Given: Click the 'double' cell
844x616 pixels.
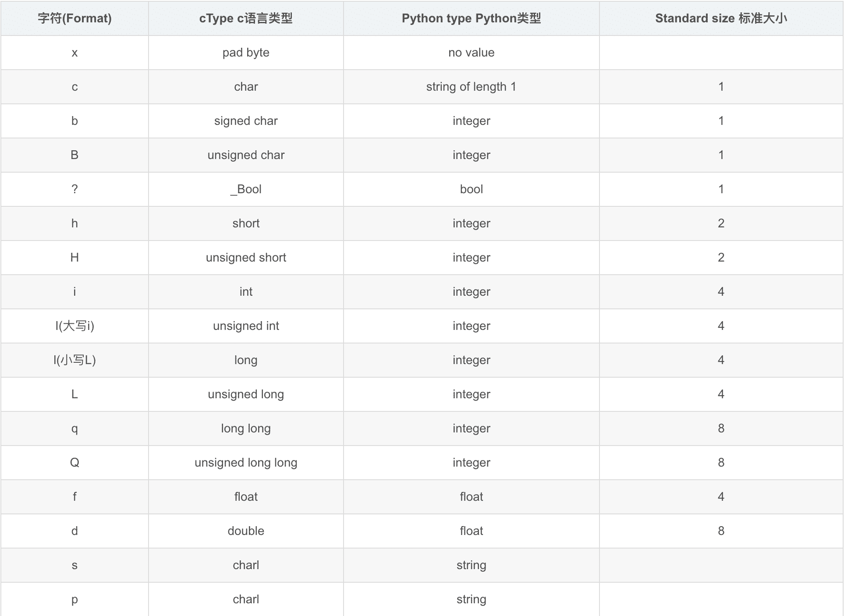Looking at the screenshot, I should click(x=246, y=531).
